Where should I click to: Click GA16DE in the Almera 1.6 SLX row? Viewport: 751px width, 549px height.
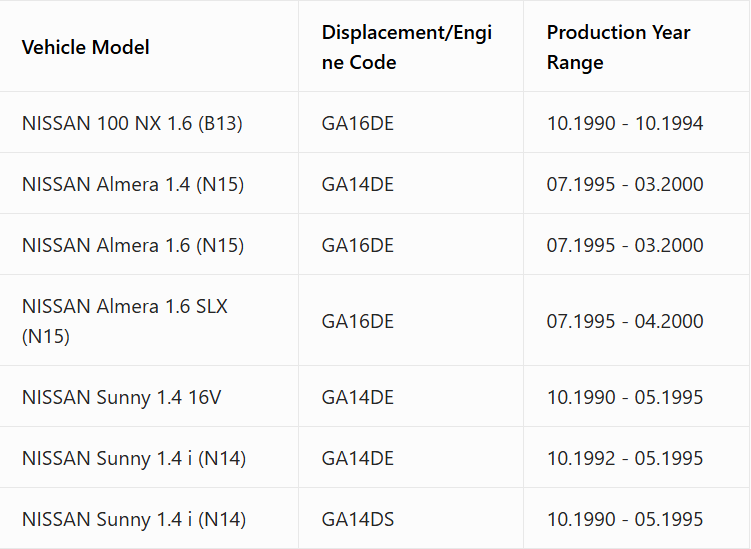point(358,321)
